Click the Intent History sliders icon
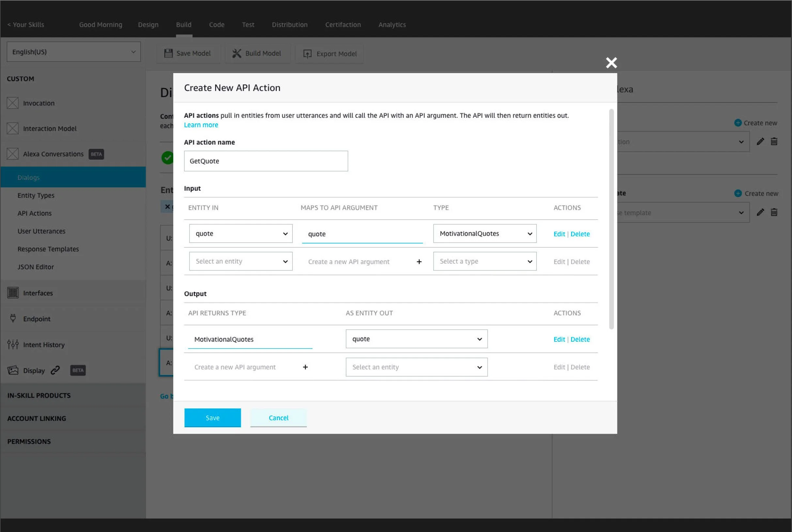The height and width of the screenshot is (532, 792). (x=13, y=344)
